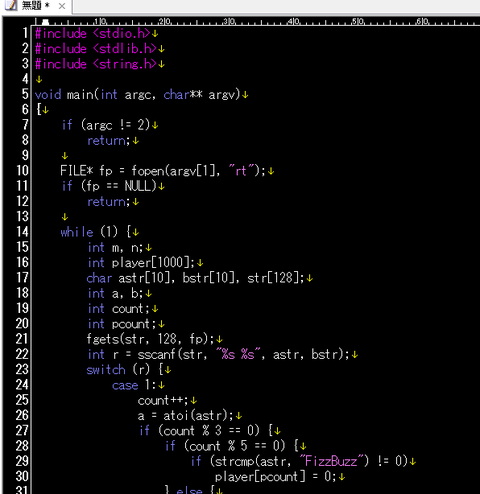Click the ruler at column 30
The height and width of the screenshot is (494, 480).
[x=229, y=22]
